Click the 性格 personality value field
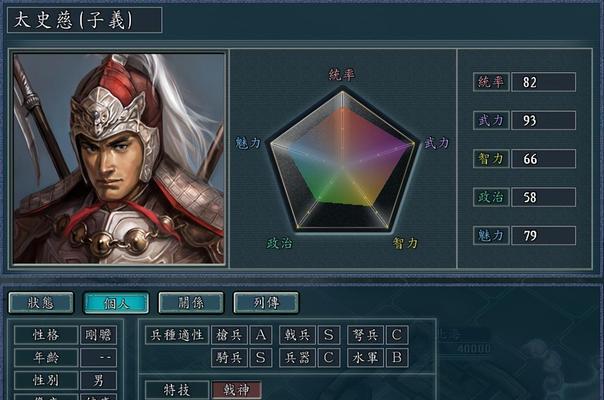Image resolution: width=604 pixels, height=400 pixels. coord(98,334)
